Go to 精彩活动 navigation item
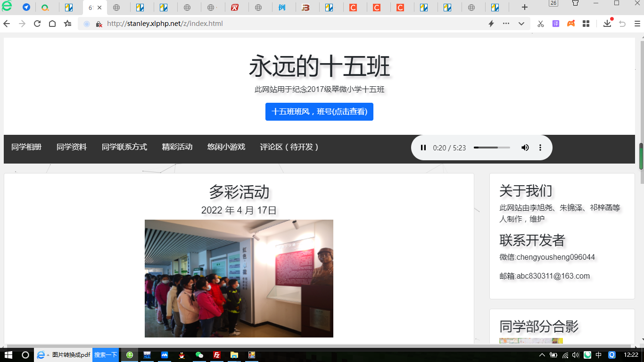 177,147
